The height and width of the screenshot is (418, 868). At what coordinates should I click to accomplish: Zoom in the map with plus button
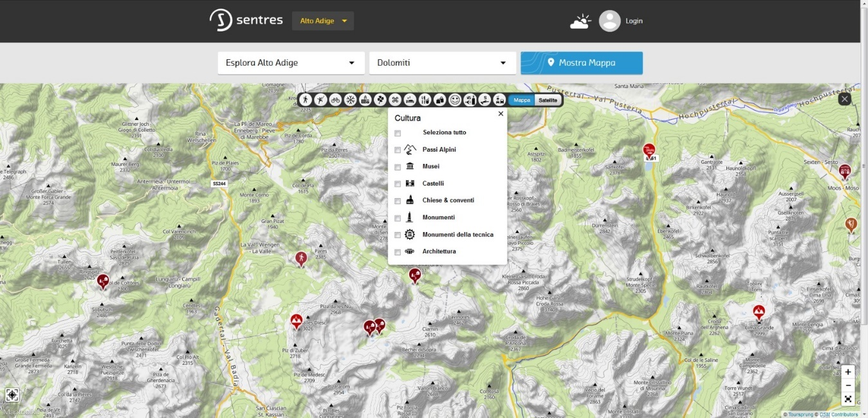[x=848, y=372]
